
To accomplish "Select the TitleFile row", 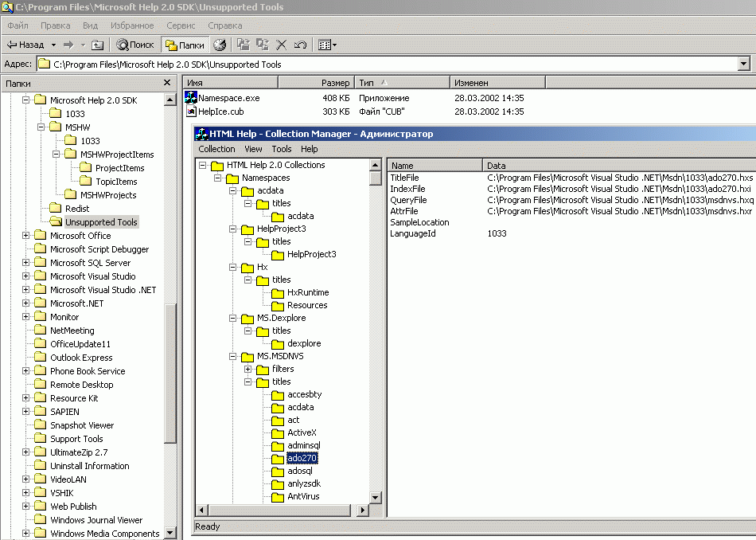I will pos(572,178).
